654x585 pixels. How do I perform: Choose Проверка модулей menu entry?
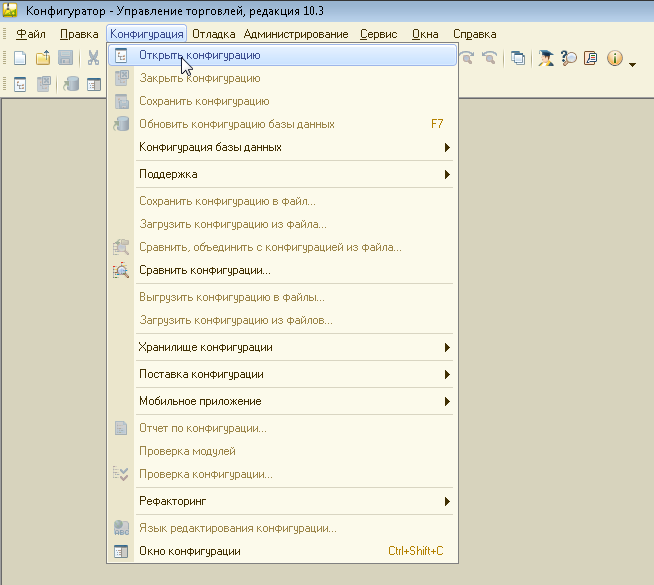(x=282, y=451)
